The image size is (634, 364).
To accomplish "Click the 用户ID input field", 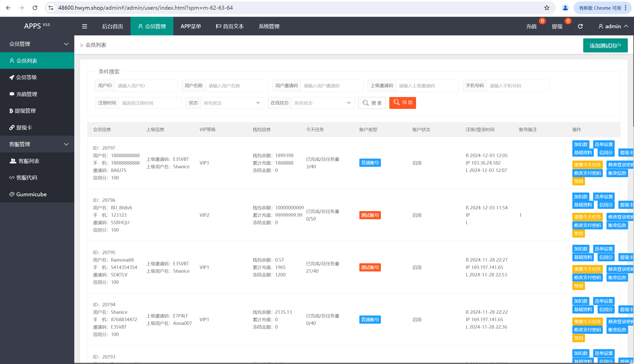I will (x=146, y=86).
